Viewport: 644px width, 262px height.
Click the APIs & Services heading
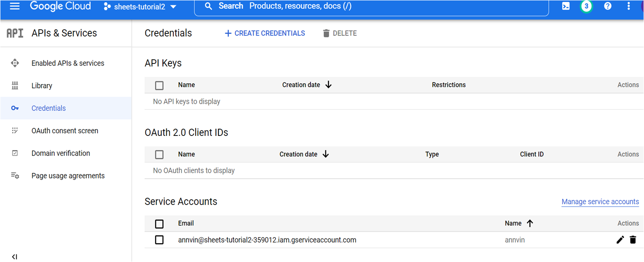64,33
